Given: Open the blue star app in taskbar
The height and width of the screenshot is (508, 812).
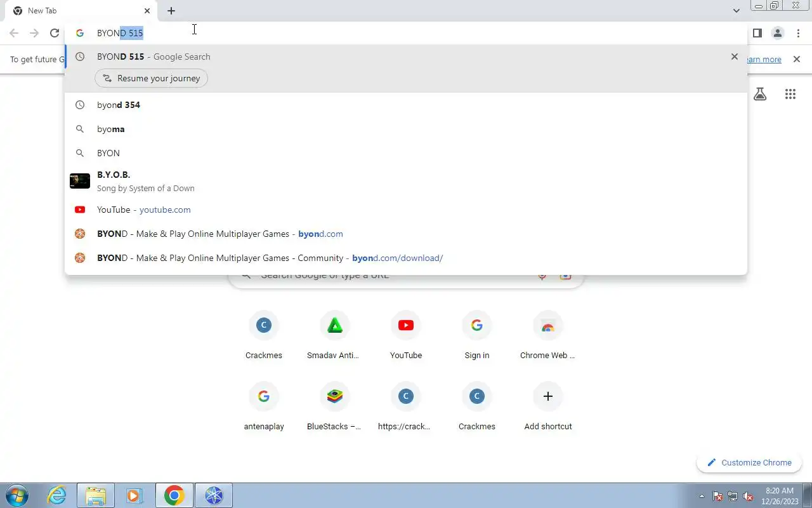Looking at the screenshot, I should point(214,495).
